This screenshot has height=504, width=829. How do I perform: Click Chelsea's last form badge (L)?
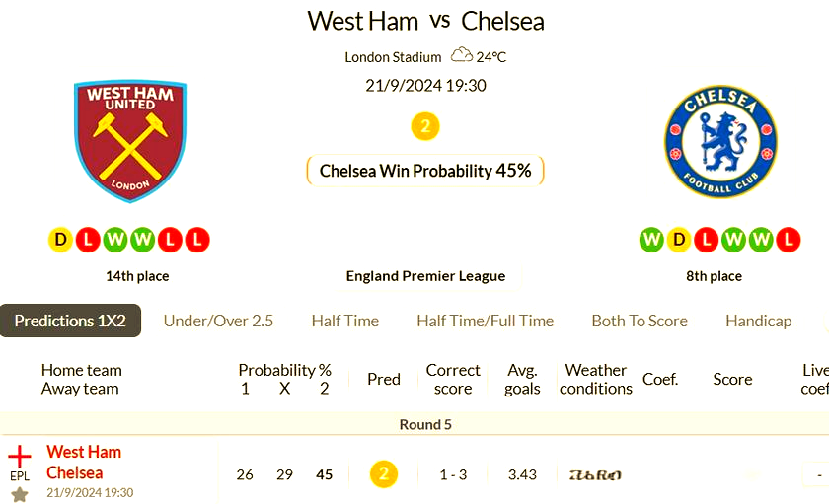coord(788,240)
